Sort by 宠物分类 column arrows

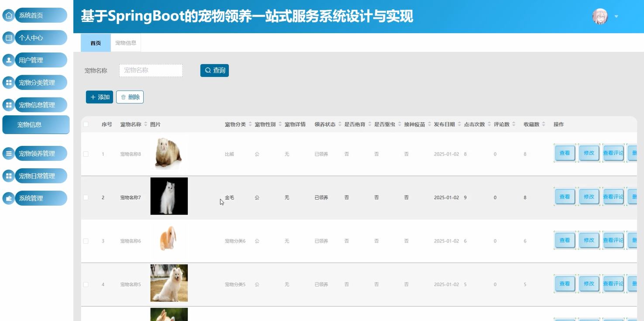coord(250,124)
